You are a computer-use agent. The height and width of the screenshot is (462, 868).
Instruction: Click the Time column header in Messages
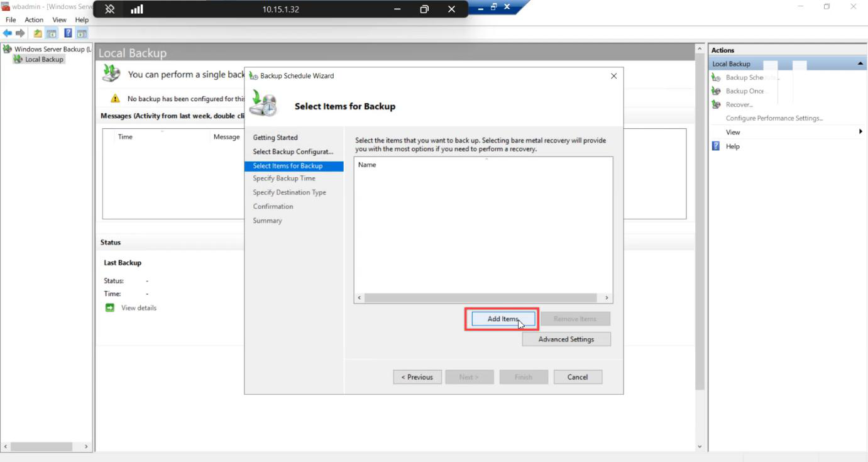pos(125,136)
